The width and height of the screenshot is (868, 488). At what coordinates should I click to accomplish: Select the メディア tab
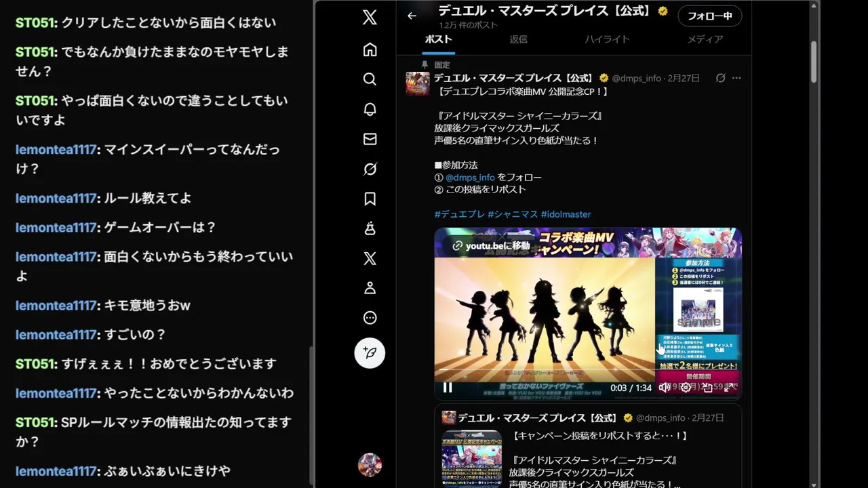click(x=705, y=39)
